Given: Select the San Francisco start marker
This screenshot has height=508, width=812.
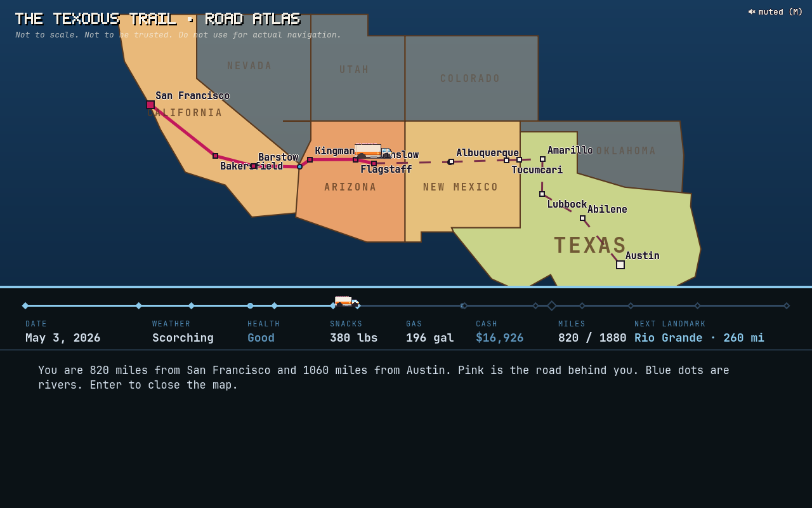Looking at the screenshot, I should tap(150, 105).
